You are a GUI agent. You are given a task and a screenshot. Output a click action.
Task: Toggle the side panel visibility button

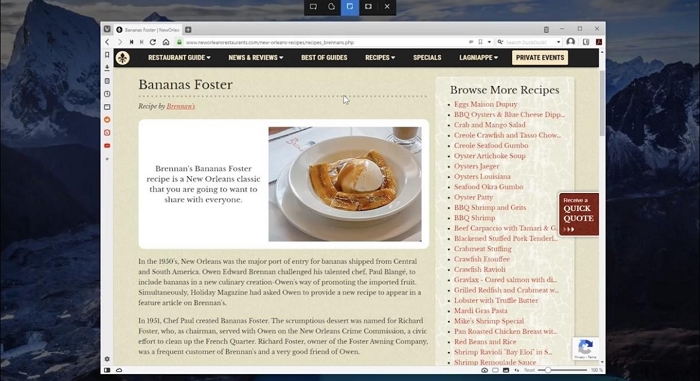107,370
